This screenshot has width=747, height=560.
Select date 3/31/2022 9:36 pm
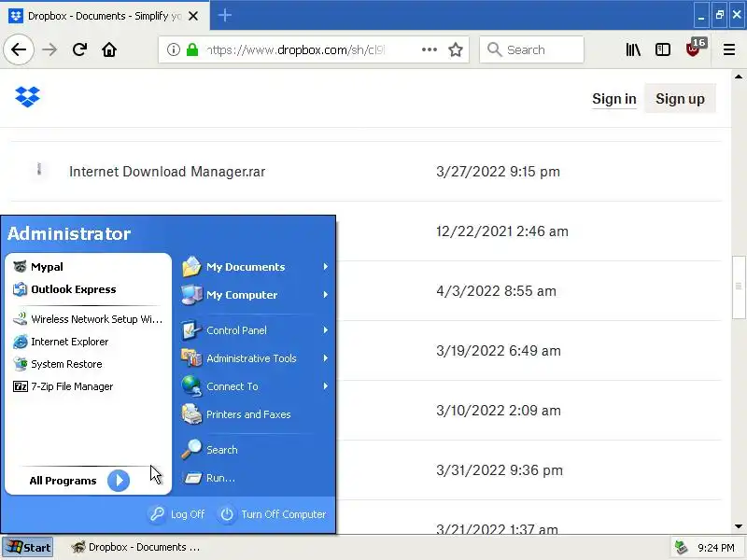(x=500, y=470)
